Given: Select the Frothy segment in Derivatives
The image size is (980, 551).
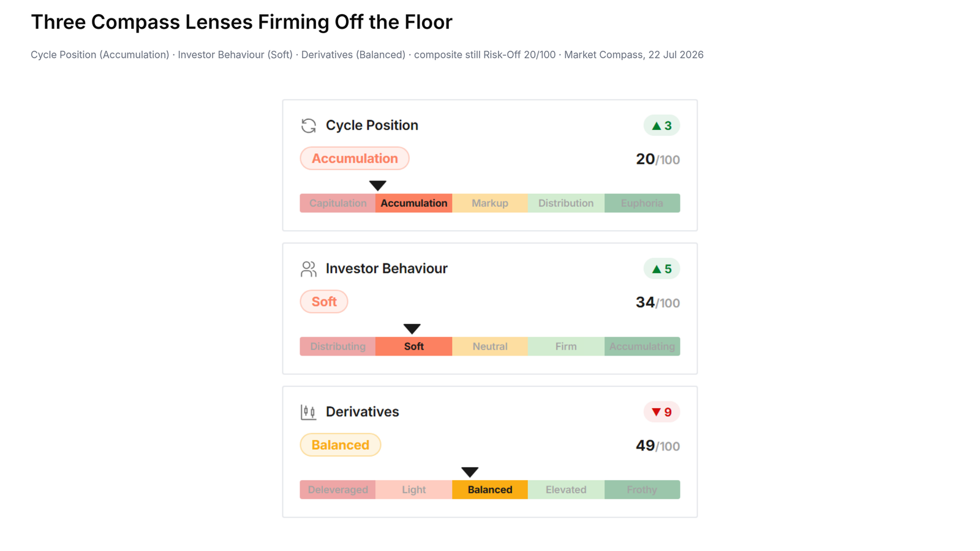Looking at the screenshot, I should click(x=642, y=490).
